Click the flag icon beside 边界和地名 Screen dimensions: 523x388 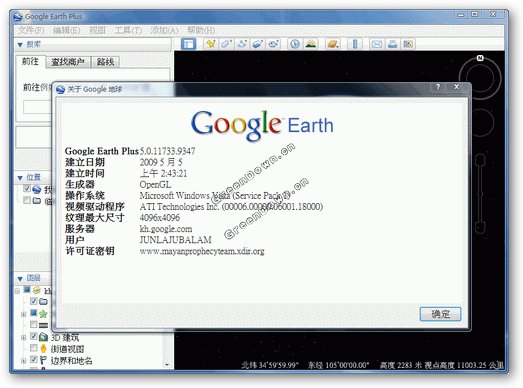pos(43,360)
